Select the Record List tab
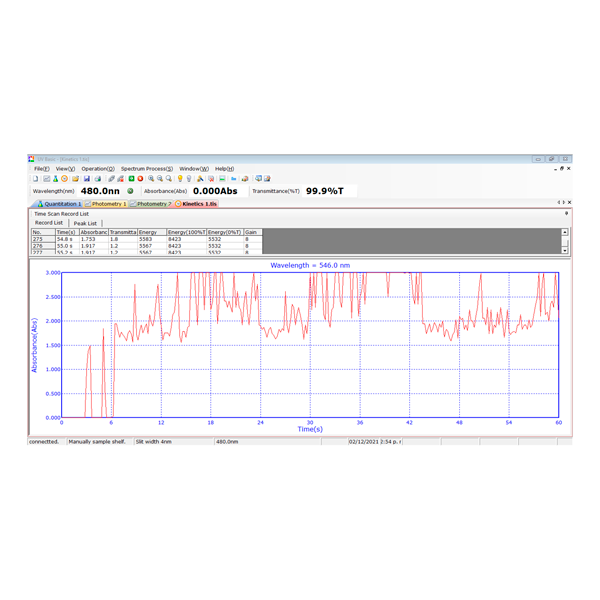The image size is (600, 600). (x=49, y=223)
